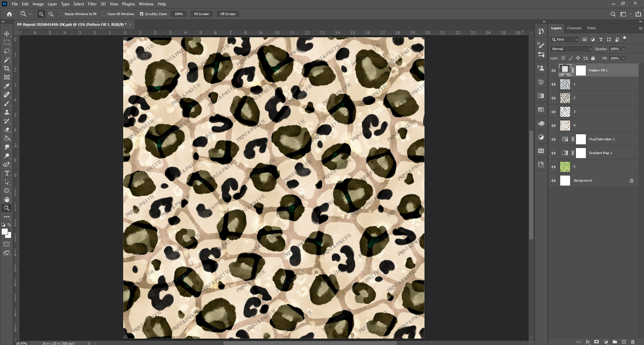The height and width of the screenshot is (345, 644).
Task: Open the Filter menu
Action: coord(92,4)
